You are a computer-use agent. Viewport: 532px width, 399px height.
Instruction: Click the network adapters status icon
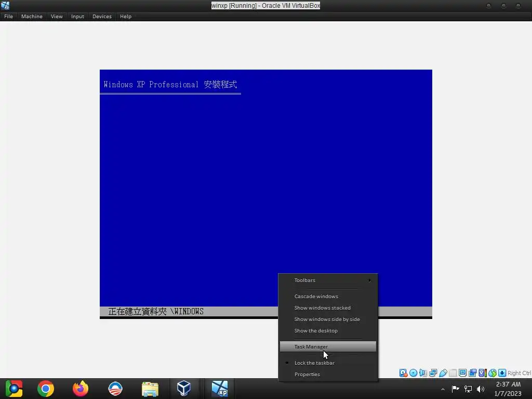433,373
